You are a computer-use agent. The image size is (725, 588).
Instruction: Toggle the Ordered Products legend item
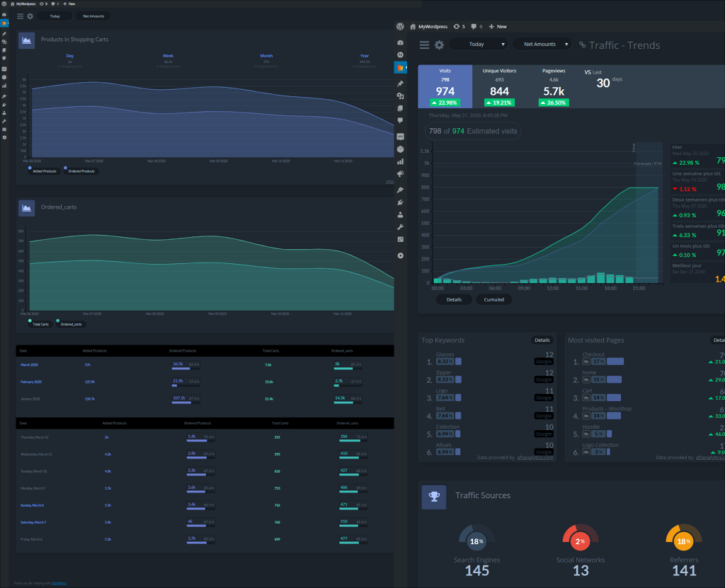point(80,171)
